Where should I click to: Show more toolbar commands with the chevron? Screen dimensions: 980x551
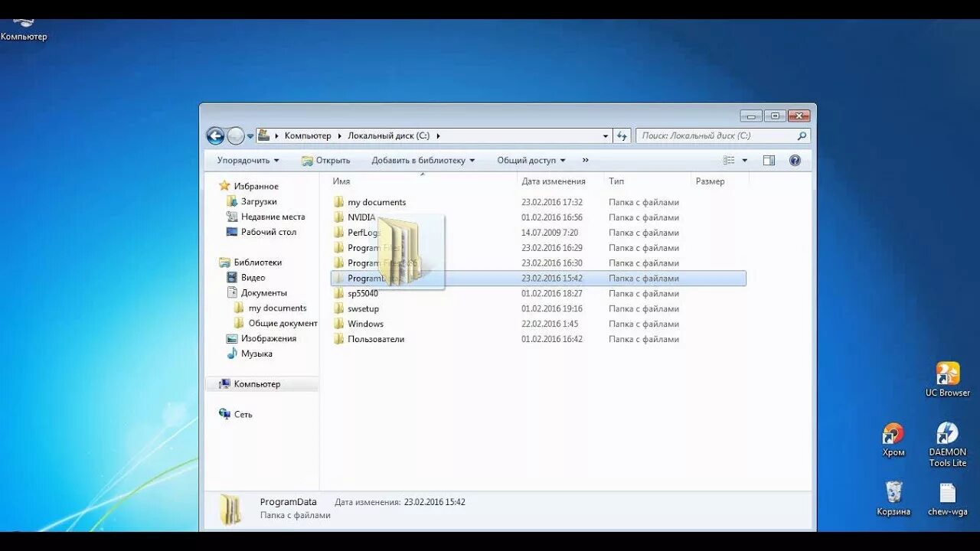click(586, 160)
